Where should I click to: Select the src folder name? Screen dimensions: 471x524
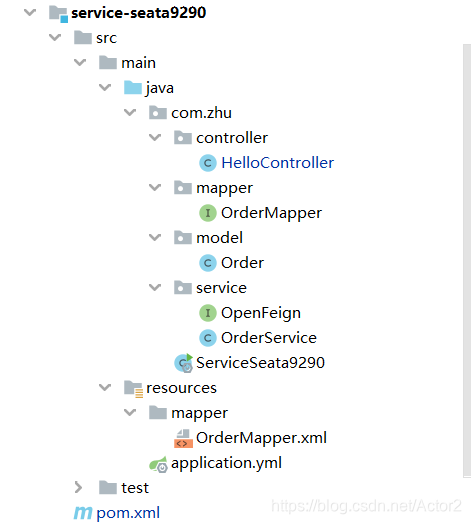[107, 38]
